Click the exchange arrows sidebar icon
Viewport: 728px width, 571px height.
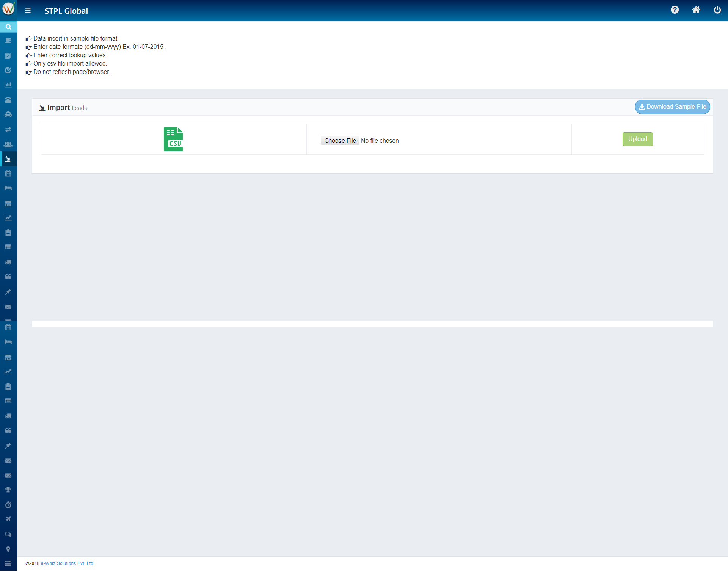(8, 130)
